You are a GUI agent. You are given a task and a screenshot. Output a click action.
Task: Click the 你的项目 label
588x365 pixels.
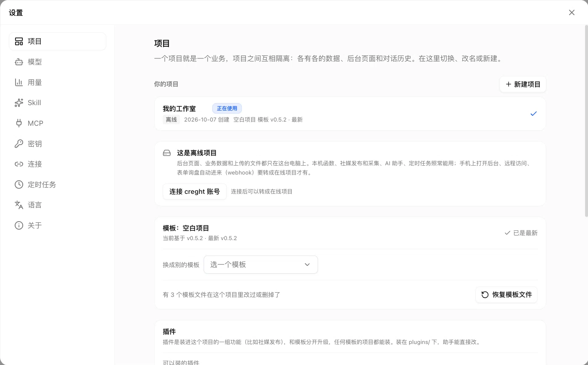pos(166,84)
